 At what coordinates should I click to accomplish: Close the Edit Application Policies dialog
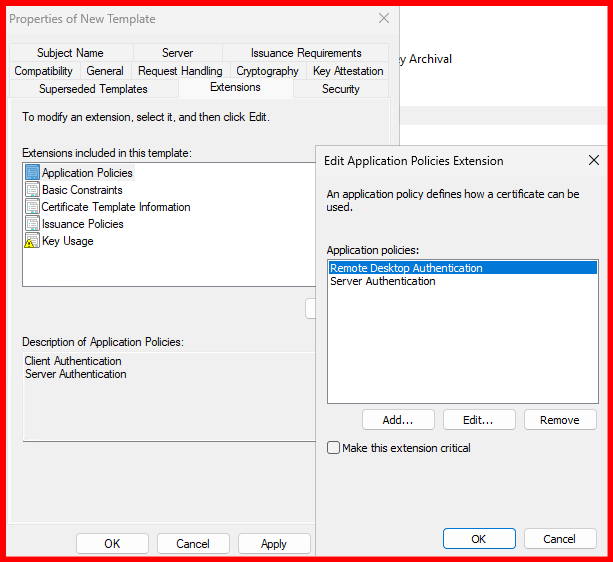[593, 160]
